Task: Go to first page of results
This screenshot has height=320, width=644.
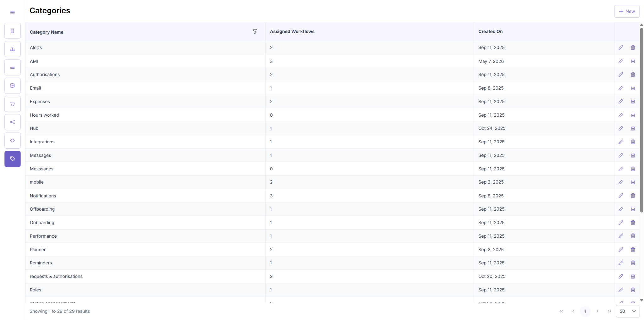Action: coord(561,311)
